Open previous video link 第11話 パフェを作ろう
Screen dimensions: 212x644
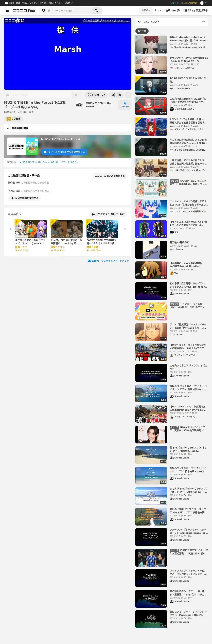pyautogui.click(x=49, y=162)
